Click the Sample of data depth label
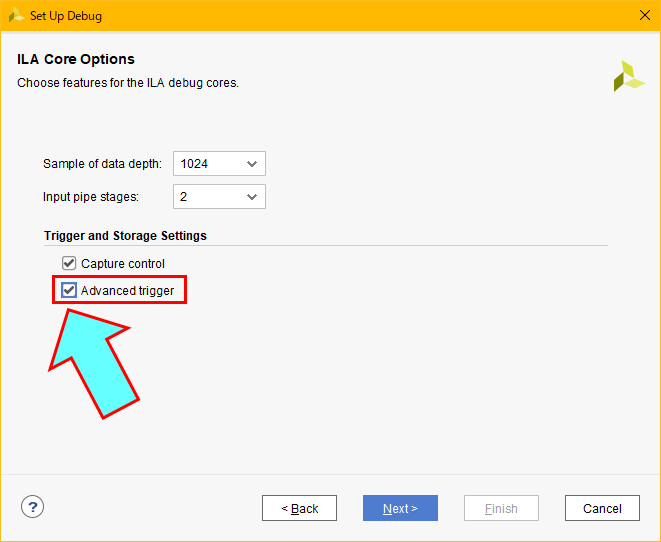 pyautogui.click(x=102, y=164)
